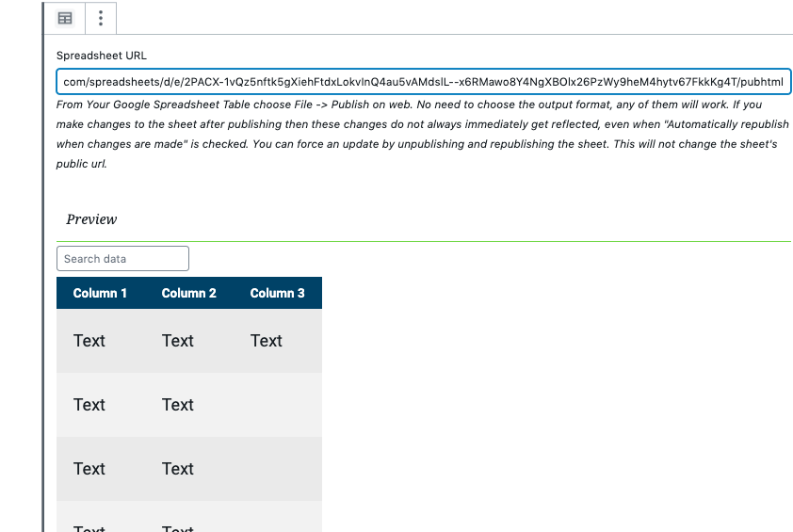The image size is (793, 532).
Task: Click the table block type icon
Action: (x=65, y=19)
